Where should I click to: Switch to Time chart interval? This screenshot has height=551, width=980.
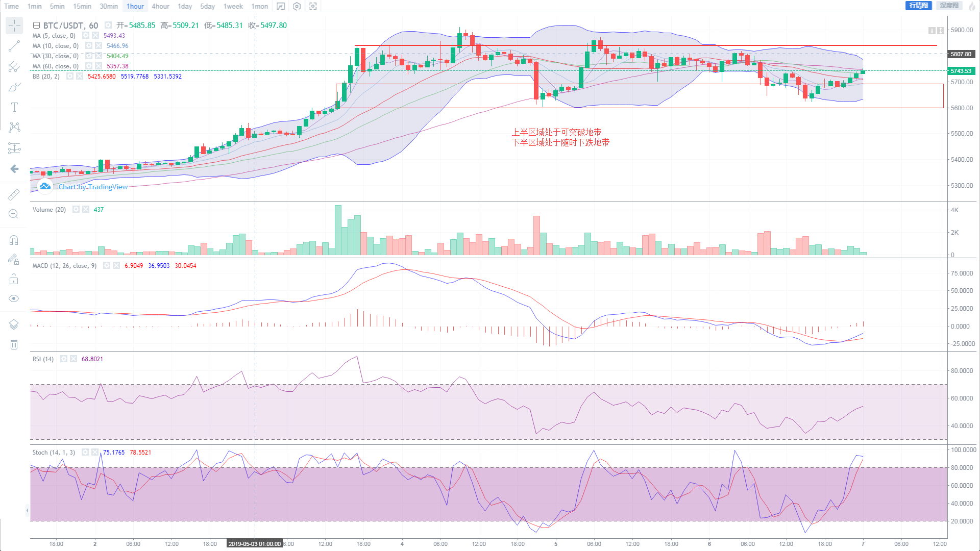[11, 6]
